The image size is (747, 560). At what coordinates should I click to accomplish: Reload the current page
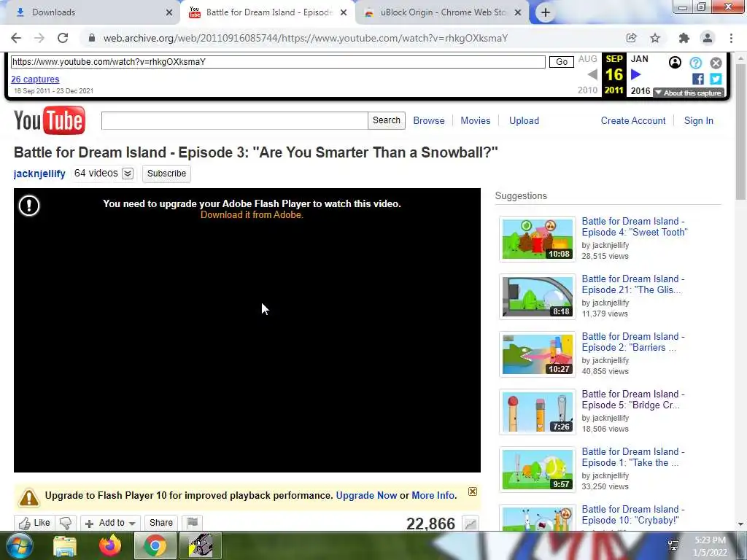pos(63,38)
